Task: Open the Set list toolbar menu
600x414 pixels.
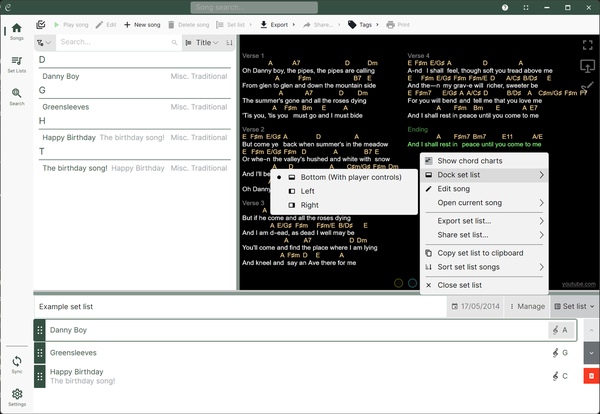Action: coord(234,25)
